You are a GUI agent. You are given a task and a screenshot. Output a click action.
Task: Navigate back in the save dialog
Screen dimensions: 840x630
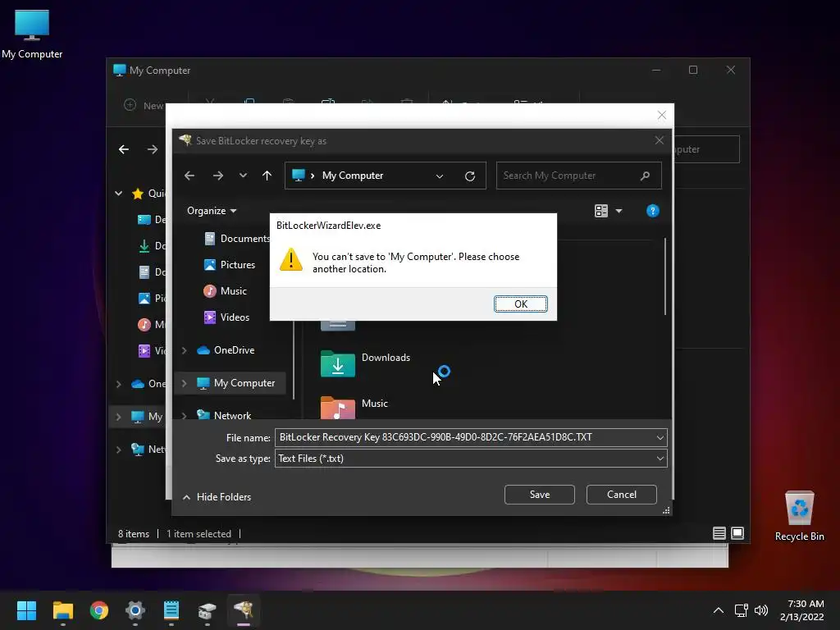click(189, 176)
